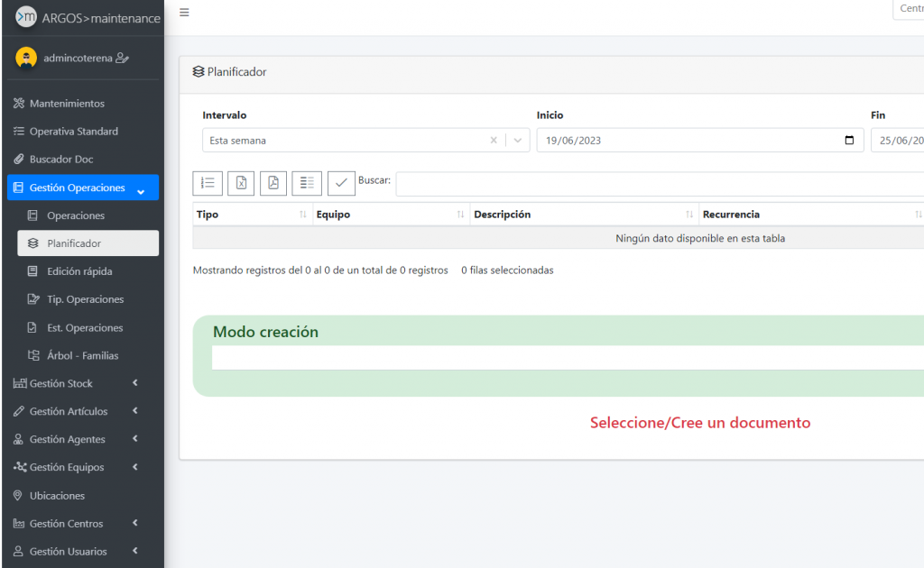Click the checkmark select-all button
The width and height of the screenshot is (924, 568).
[341, 183]
